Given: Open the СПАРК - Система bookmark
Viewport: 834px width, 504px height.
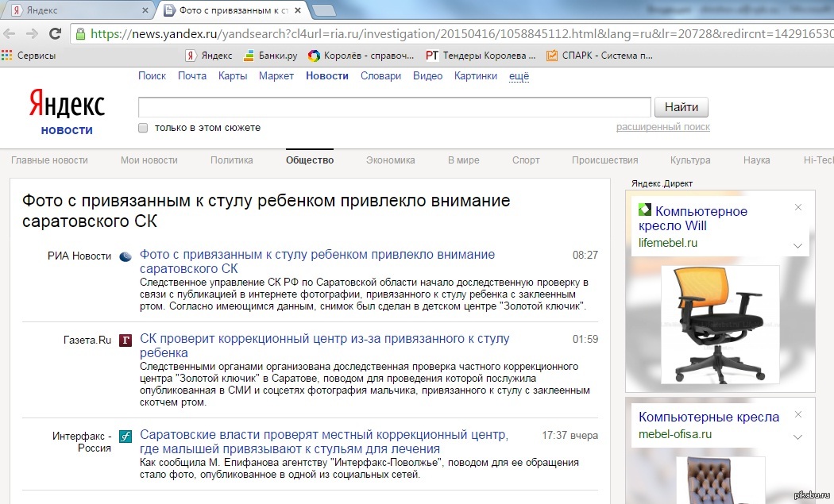Looking at the screenshot, I should point(600,56).
